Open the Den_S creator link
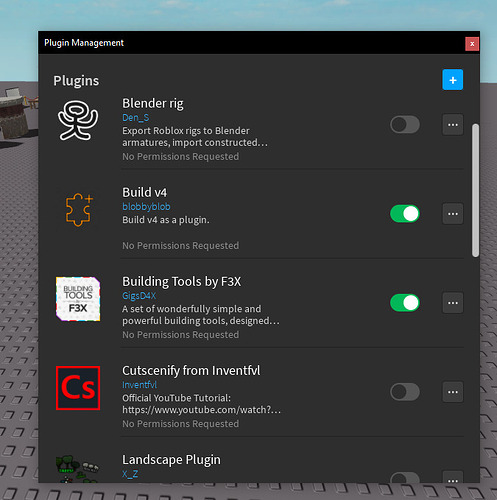The height and width of the screenshot is (500, 497). (x=135, y=118)
